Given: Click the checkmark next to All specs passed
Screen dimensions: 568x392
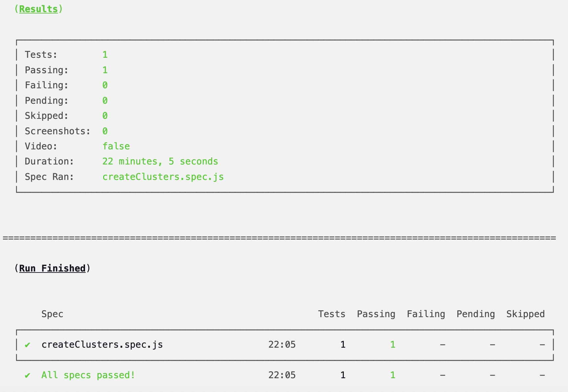Looking at the screenshot, I should pyautogui.click(x=28, y=375).
